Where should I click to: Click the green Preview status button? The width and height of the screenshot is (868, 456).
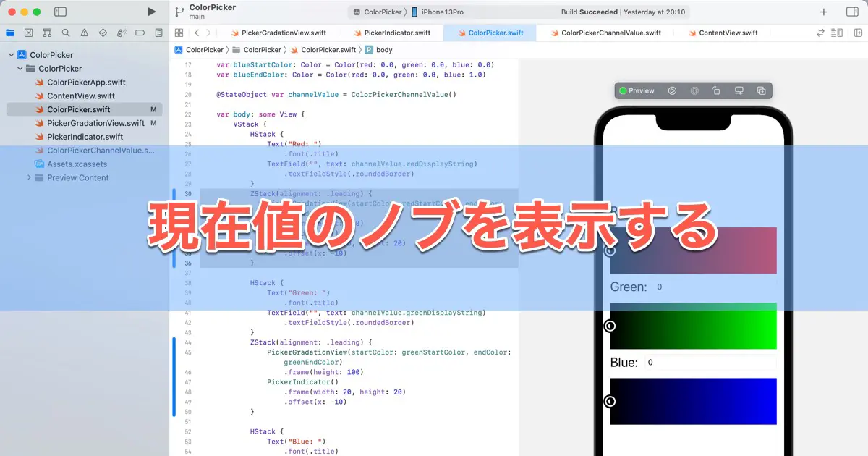[x=637, y=90]
